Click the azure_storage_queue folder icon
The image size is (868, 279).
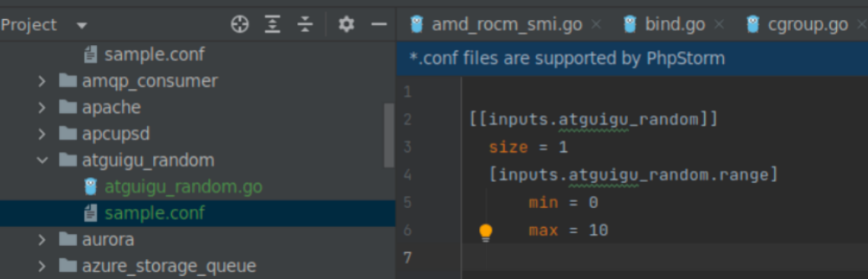tap(68, 266)
